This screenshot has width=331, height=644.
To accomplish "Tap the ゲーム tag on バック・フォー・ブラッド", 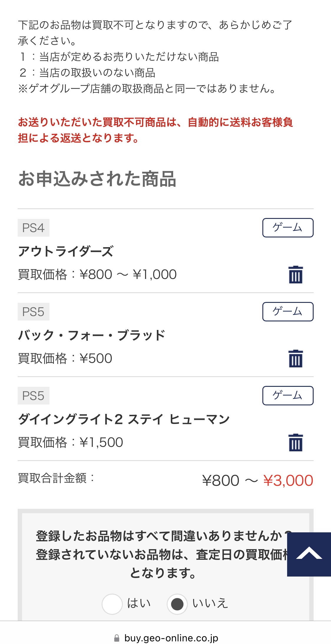I will pos(288,312).
